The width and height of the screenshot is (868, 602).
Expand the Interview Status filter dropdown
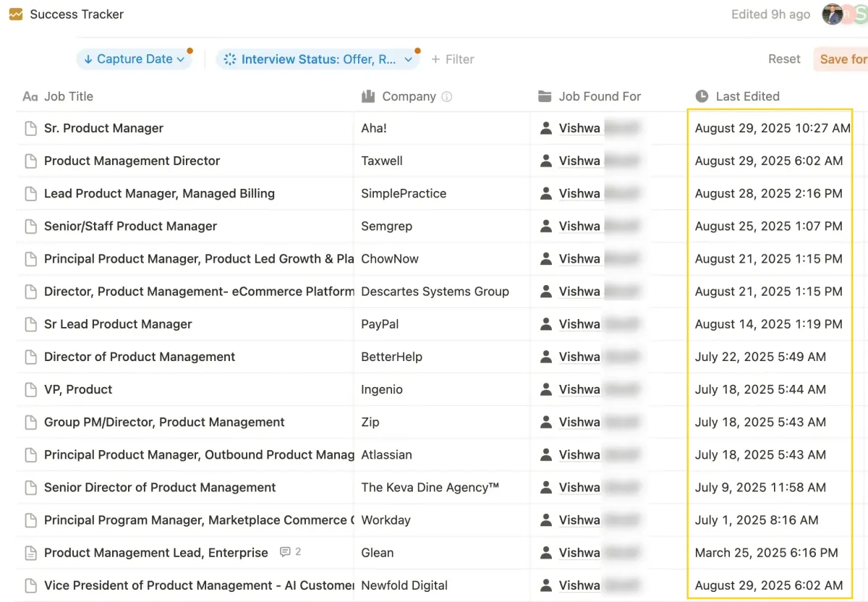[x=318, y=59]
